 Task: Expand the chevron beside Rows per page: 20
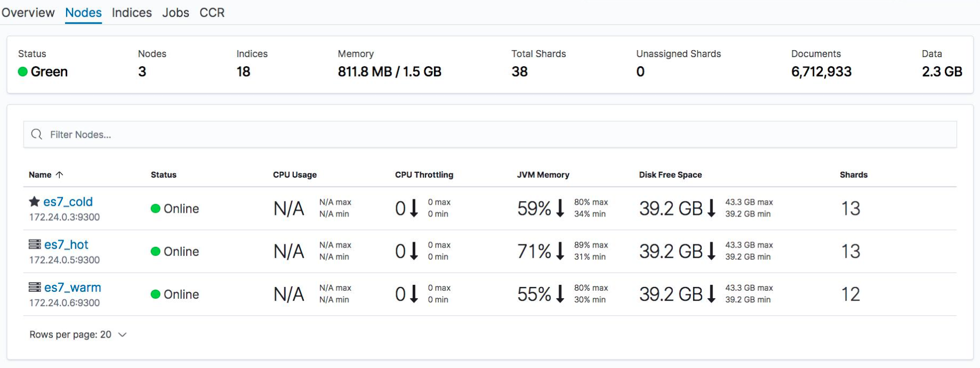pyautogui.click(x=122, y=335)
